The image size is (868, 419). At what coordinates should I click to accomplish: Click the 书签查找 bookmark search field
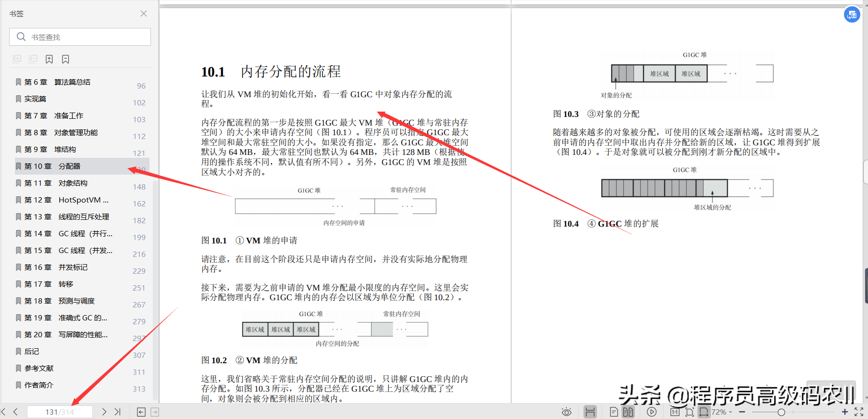[80, 37]
